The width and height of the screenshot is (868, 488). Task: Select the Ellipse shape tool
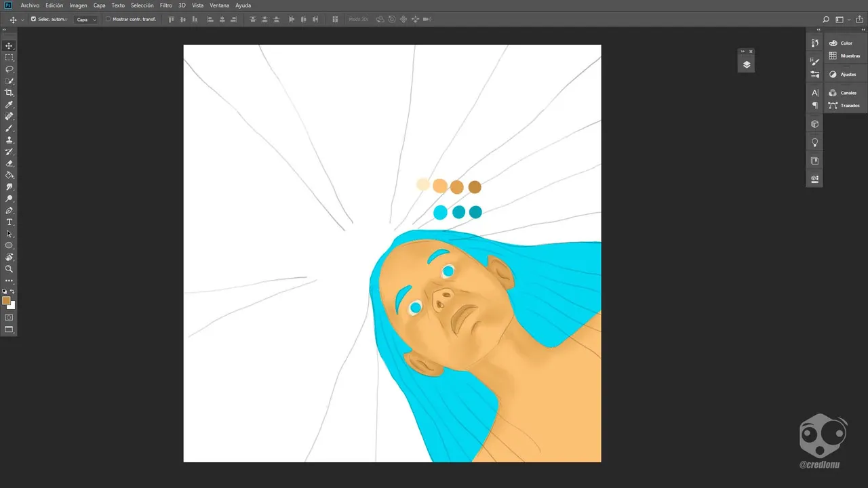9,245
